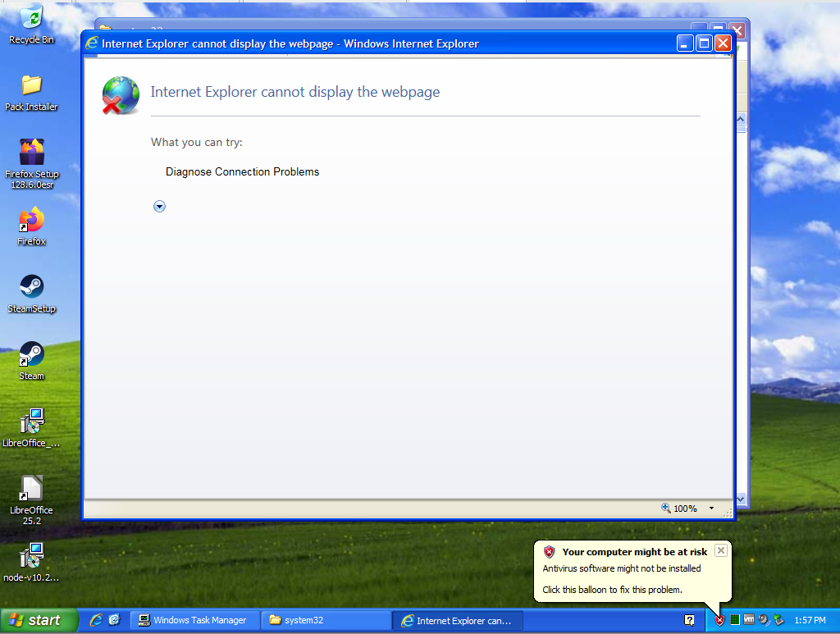Click Internet Explorer taskbar button
This screenshot has height=634, width=840.
[458, 621]
